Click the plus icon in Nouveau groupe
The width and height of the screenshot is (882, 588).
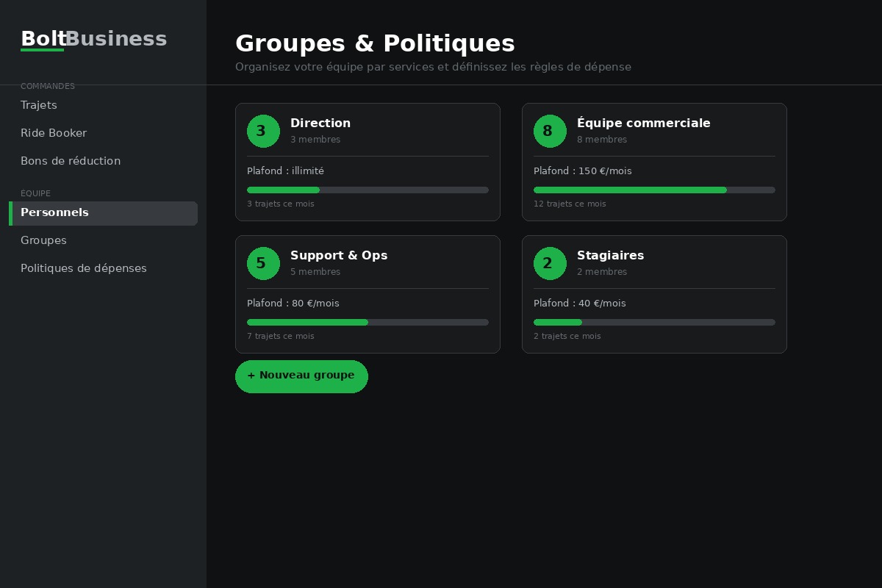point(252,376)
